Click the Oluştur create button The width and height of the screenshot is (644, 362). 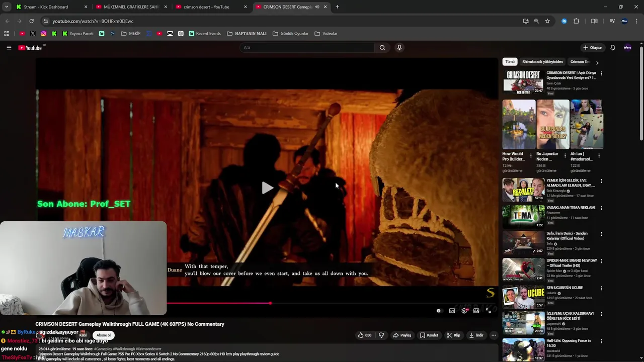click(x=592, y=48)
